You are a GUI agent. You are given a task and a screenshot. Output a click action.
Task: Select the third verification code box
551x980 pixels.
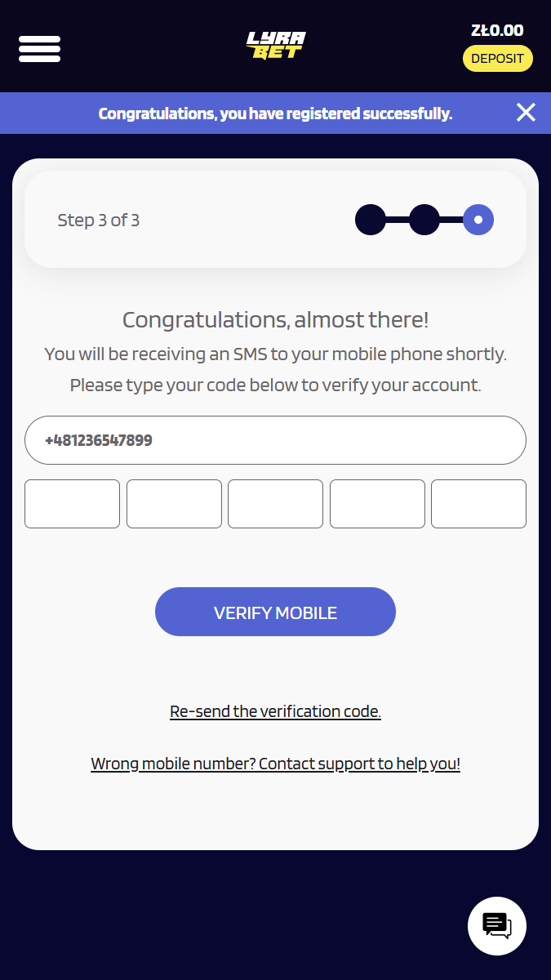coord(275,504)
